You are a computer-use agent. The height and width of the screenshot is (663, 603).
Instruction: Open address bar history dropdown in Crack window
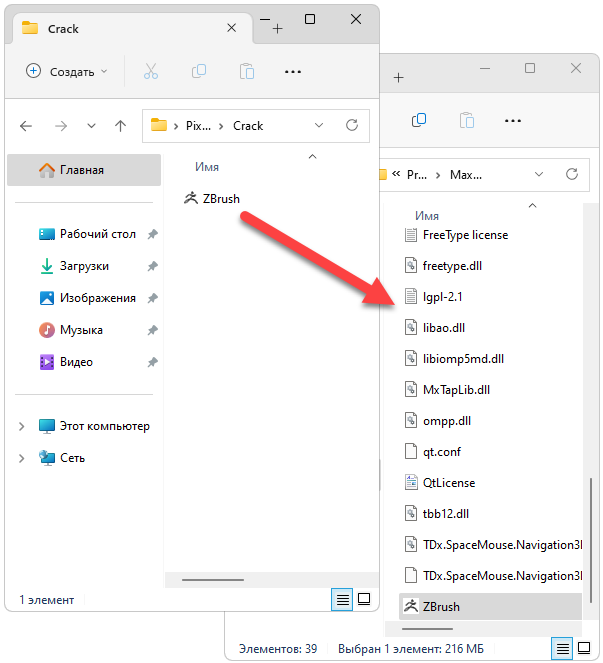(x=319, y=125)
